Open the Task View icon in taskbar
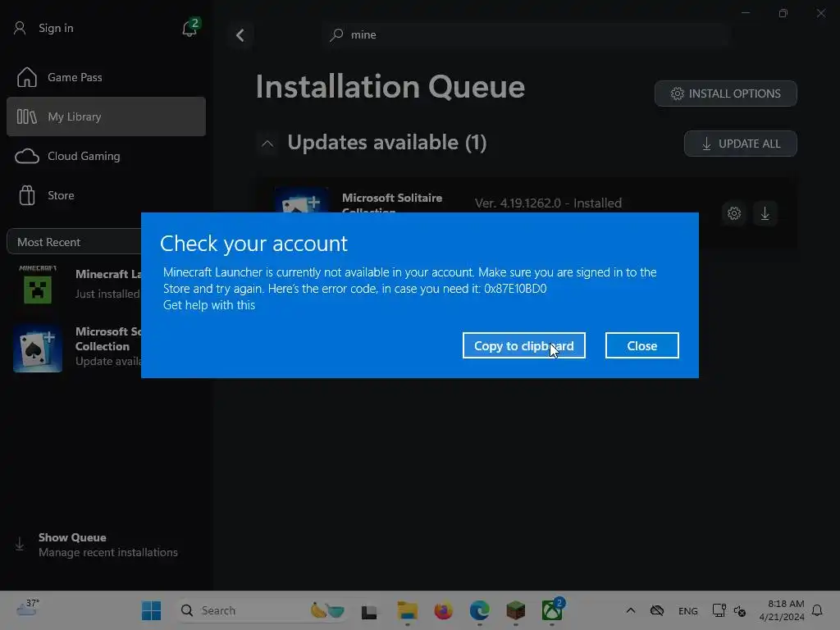The height and width of the screenshot is (630, 840). pyautogui.click(x=369, y=611)
